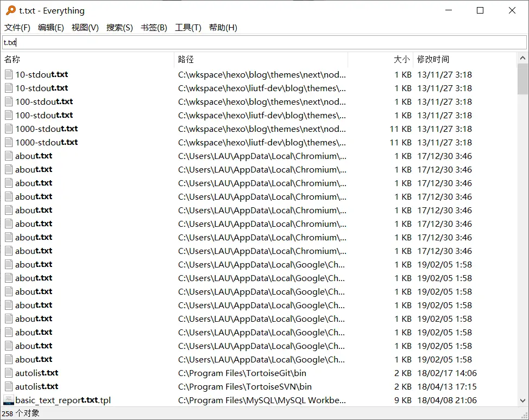Select autolist.txt in TortoiseSVN\bin
Image resolution: width=529 pixels, height=420 pixels.
[37, 387]
